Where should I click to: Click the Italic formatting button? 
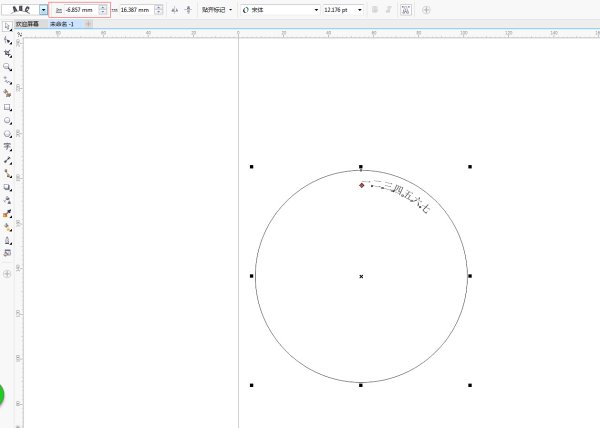tap(388, 10)
